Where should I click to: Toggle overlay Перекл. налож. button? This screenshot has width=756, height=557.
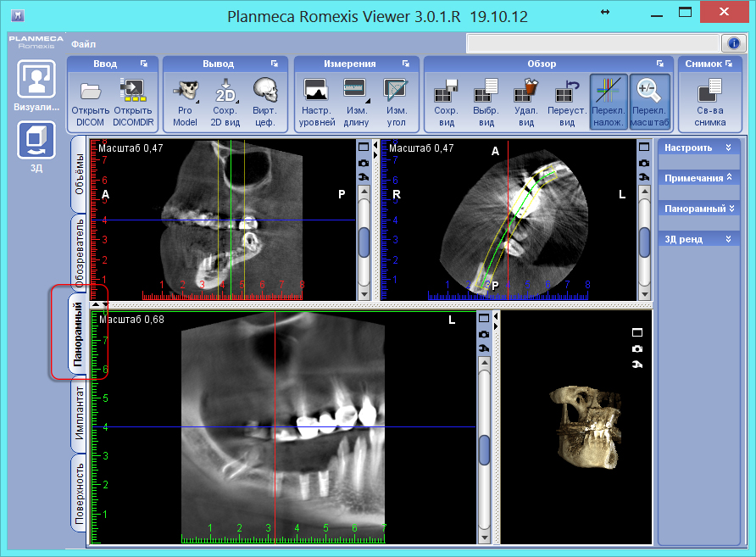[609, 102]
